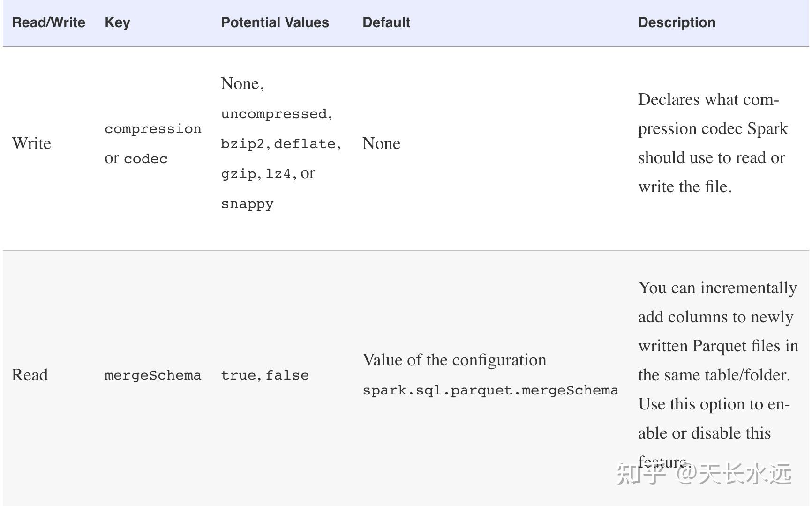Select the Description column header
This screenshot has width=812, height=506.
pyautogui.click(x=677, y=22)
